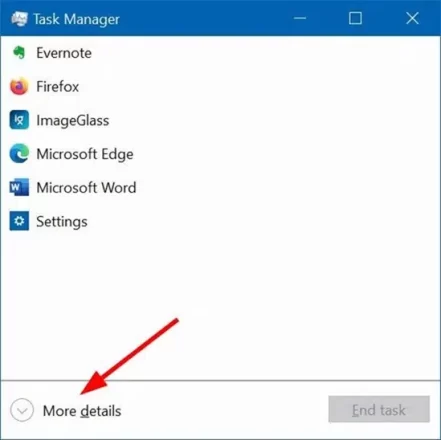Open the More details text label
This screenshot has height=440, width=441.
(82, 411)
